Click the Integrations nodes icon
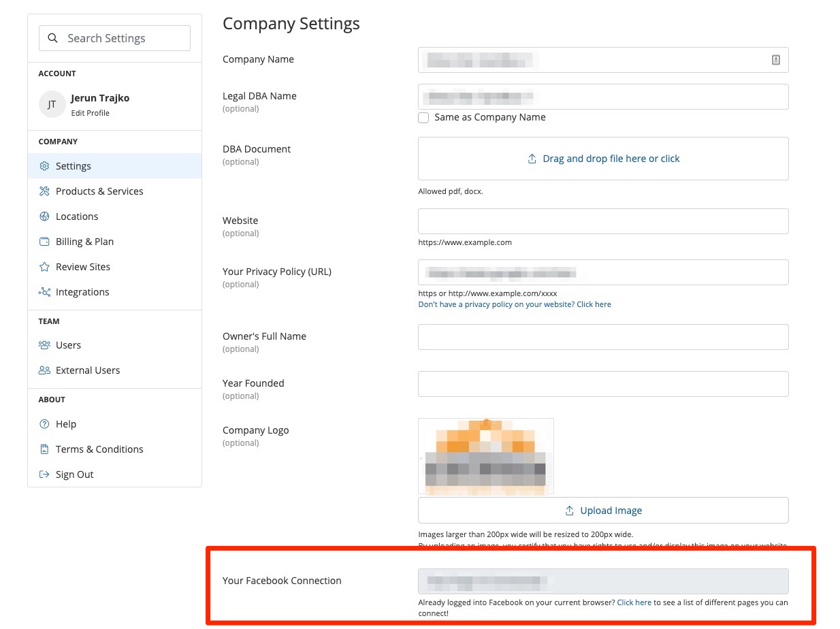This screenshot has height=629, width=840. 44,292
